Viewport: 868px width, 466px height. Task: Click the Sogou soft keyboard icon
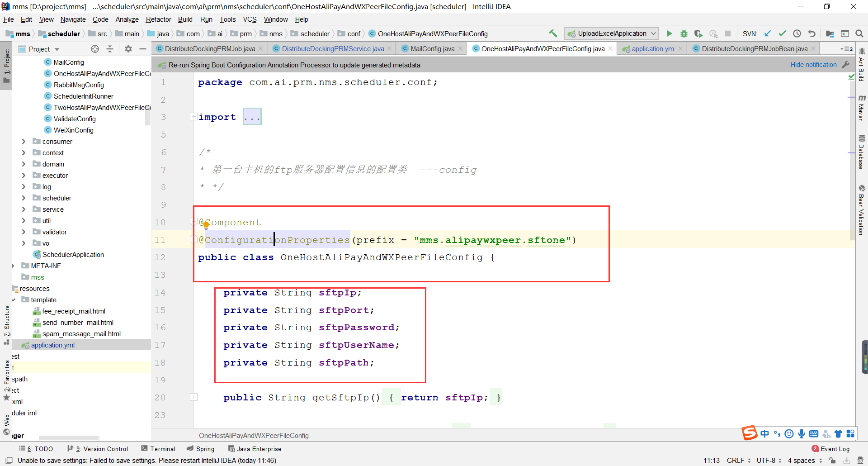point(814,434)
